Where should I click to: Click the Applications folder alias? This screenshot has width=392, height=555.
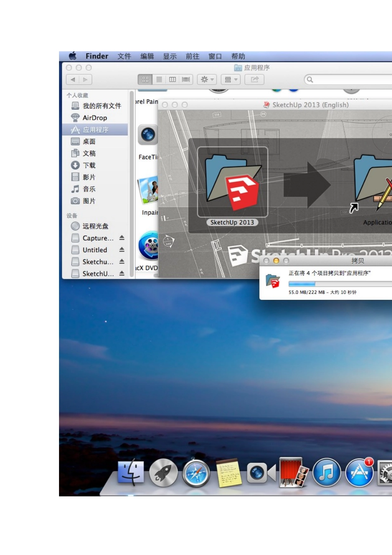373,183
